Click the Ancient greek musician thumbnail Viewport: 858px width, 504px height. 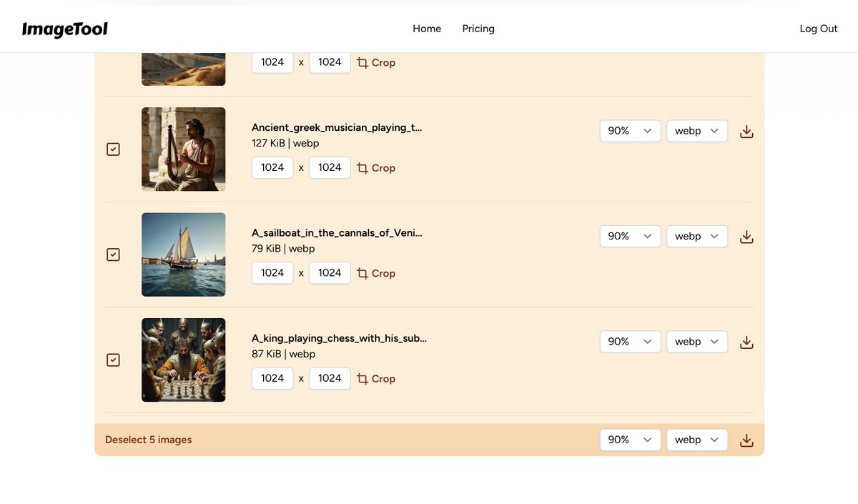coord(183,149)
